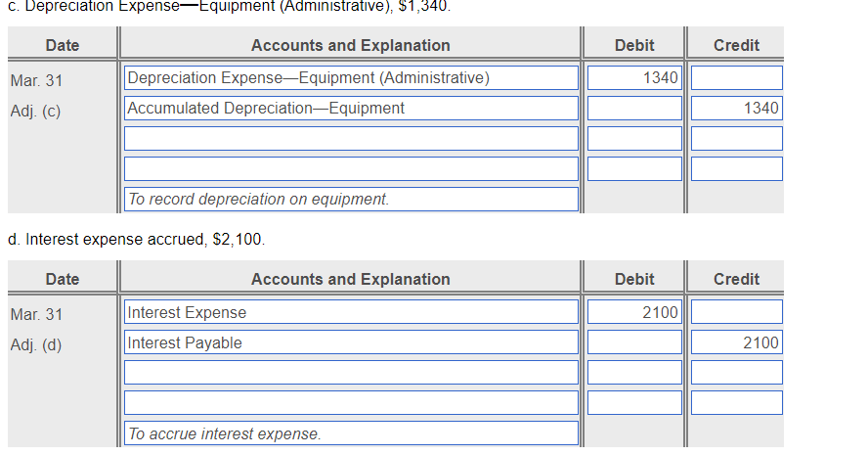
Task: Click the Interest Payable account field
Action: [x=351, y=342]
